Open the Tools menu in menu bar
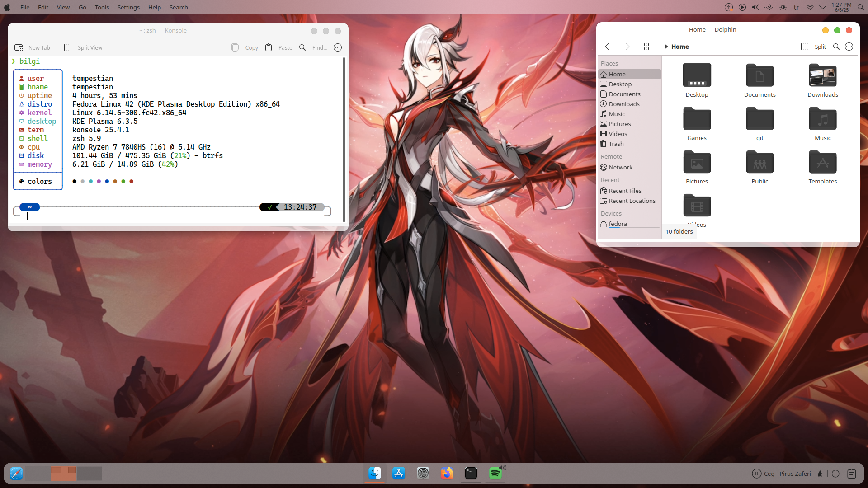The image size is (868, 488). point(102,7)
